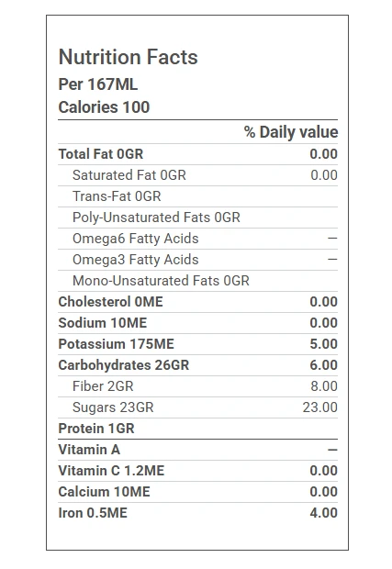
Task: Click the Protein 1GR row
Action: 197,429
